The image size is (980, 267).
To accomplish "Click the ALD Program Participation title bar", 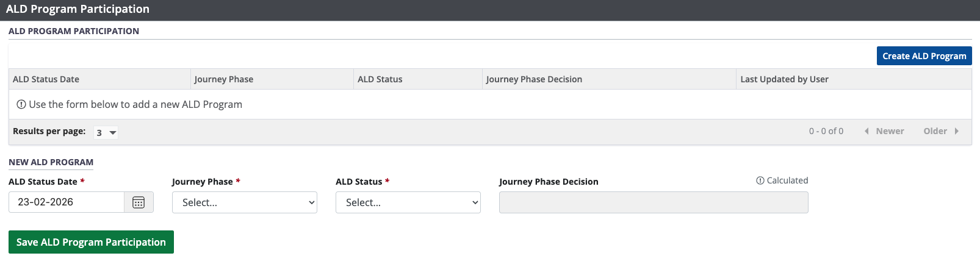I will [x=78, y=9].
